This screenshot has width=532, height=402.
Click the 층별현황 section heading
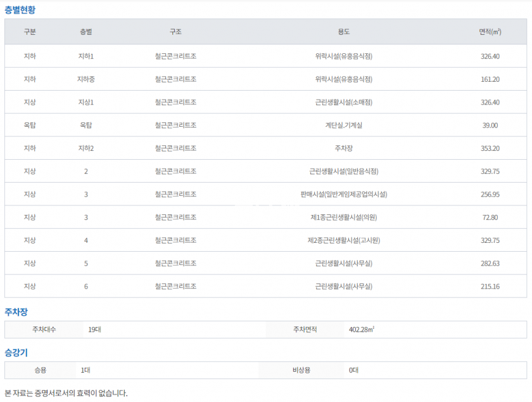[21, 9]
